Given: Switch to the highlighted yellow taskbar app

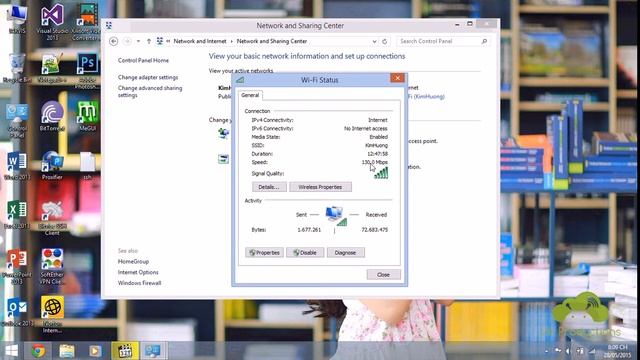Looking at the screenshot, I should point(125,351).
